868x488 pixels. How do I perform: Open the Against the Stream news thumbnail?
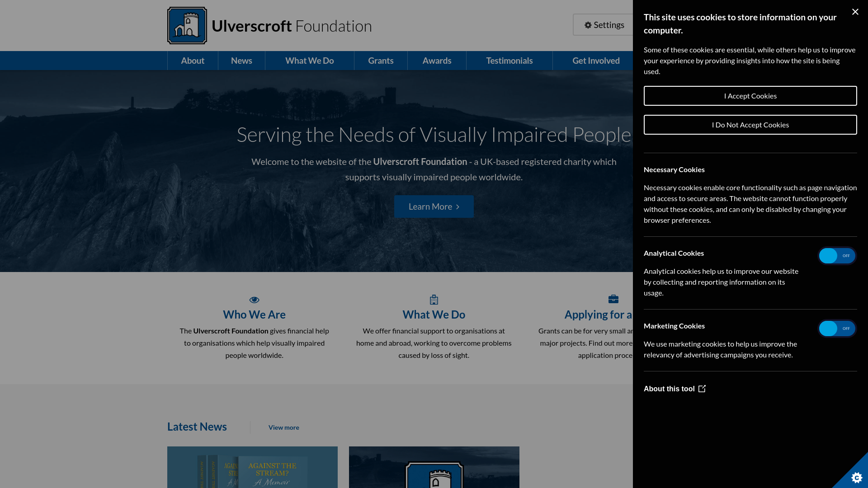pyautogui.click(x=252, y=467)
